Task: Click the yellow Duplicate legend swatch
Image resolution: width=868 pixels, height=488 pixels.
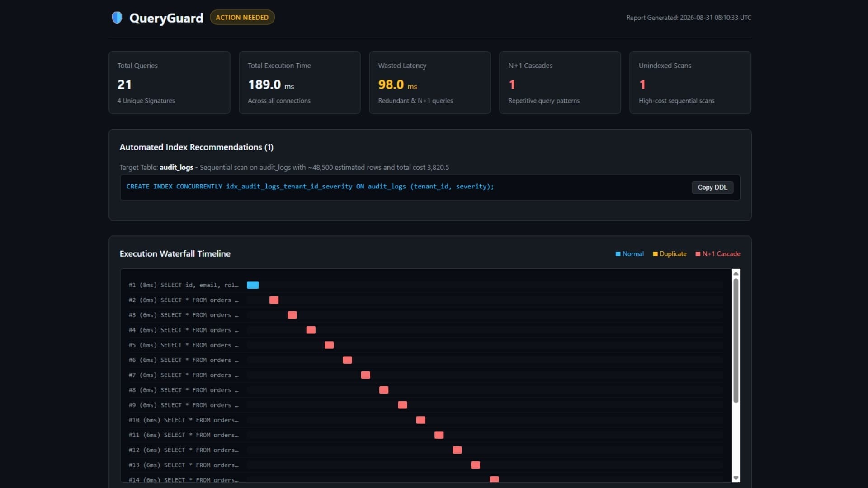Action: click(655, 254)
